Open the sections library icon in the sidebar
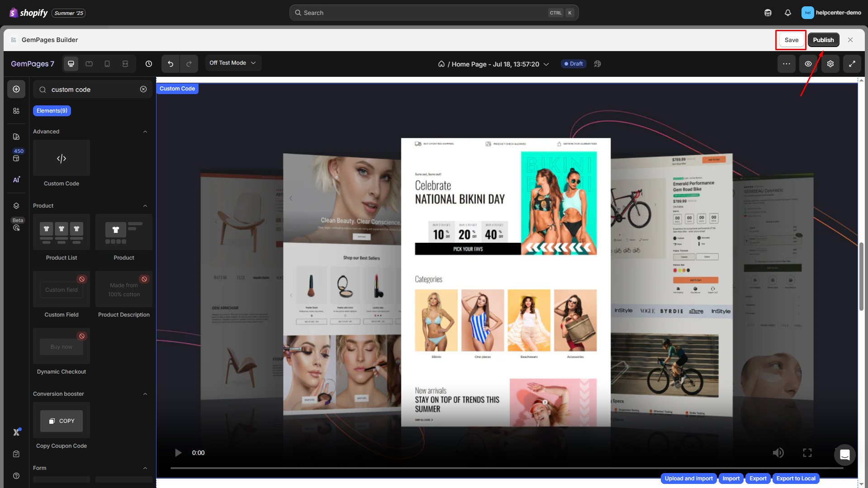 click(x=16, y=111)
